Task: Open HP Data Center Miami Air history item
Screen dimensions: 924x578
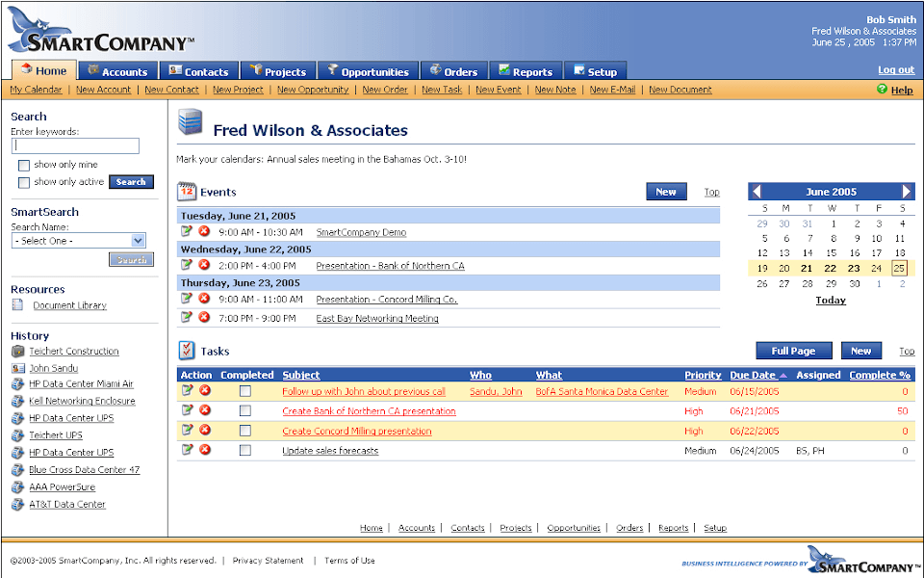Action: (x=81, y=384)
